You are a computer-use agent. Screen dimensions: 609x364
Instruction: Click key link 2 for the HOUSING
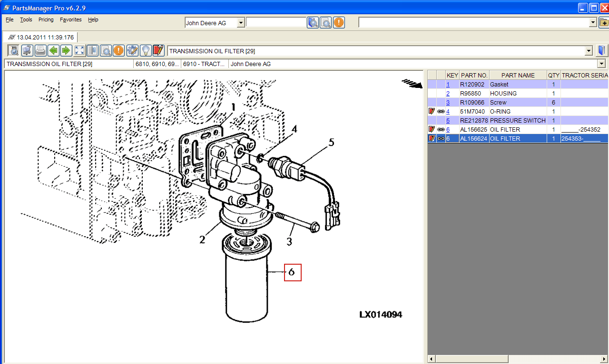pos(448,93)
